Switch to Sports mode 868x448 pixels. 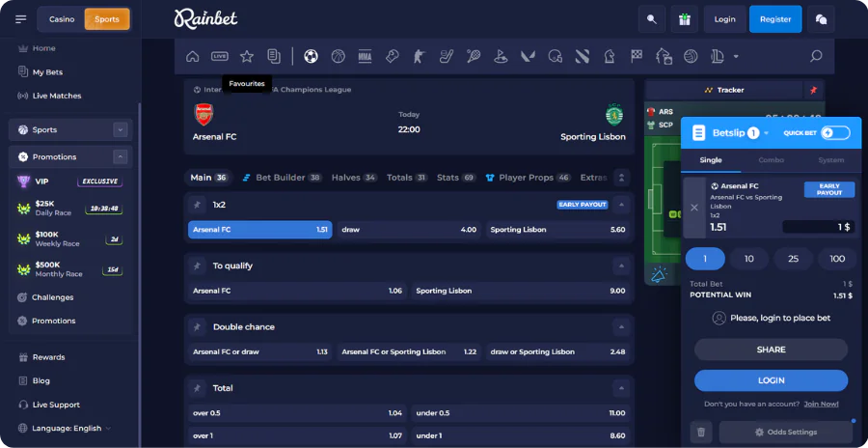click(107, 19)
